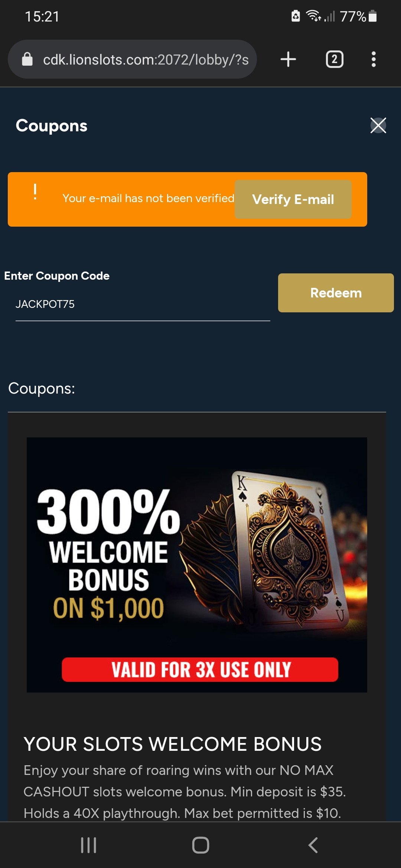
Task: Open the tab switcher showing 2 tabs
Action: pyautogui.click(x=335, y=59)
